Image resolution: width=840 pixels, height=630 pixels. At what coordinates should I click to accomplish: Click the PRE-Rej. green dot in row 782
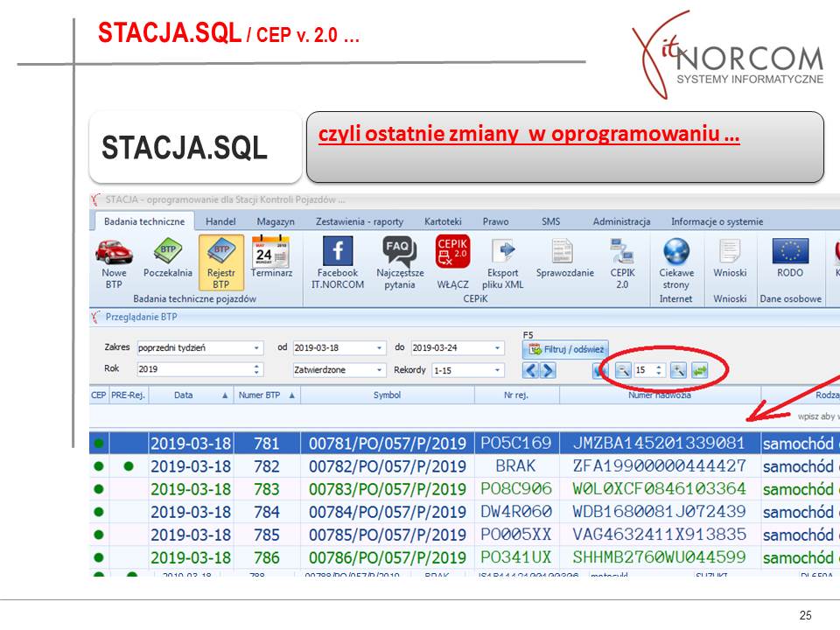[129, 466]
